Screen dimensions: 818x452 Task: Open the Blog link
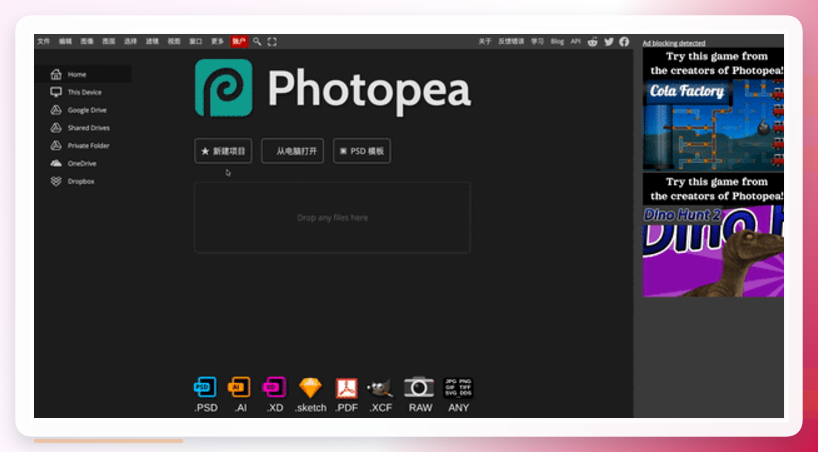(557, 42)
